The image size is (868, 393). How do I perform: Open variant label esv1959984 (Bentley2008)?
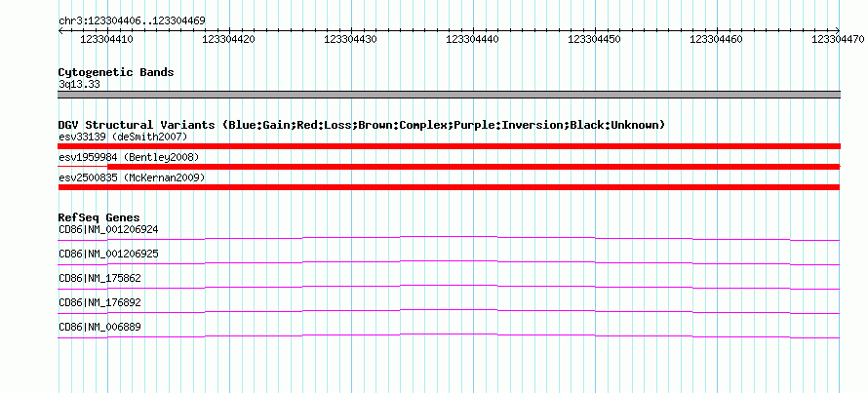pos(129,158)
